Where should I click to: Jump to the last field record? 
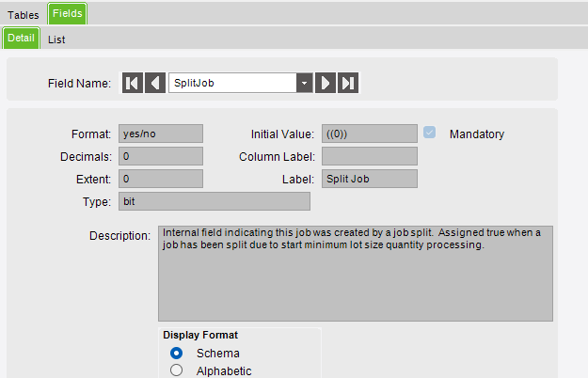[x=348, y=83]
